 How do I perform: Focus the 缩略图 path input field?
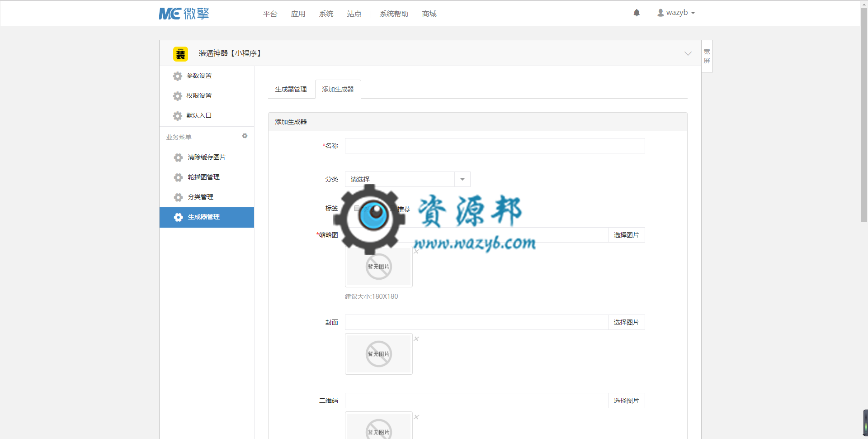point(476,235)
